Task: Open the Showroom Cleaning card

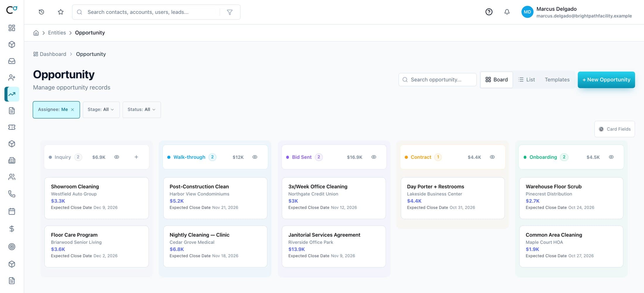Action: (x=97, y=198)
